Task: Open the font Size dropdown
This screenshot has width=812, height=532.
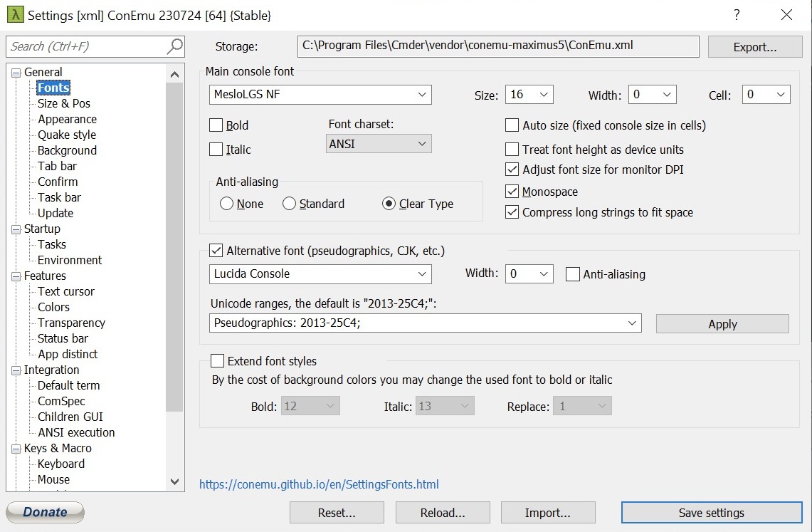Action: pyautogui.click(x=544, y=94)
